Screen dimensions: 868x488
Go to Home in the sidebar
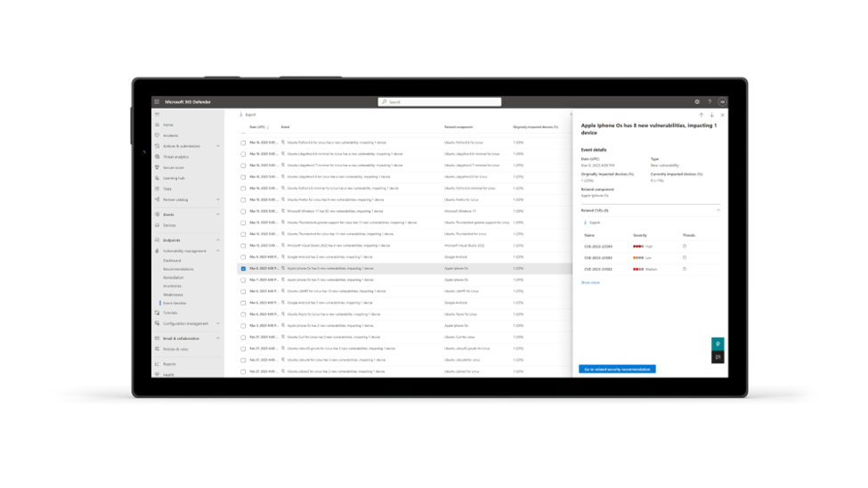(167, 126)
